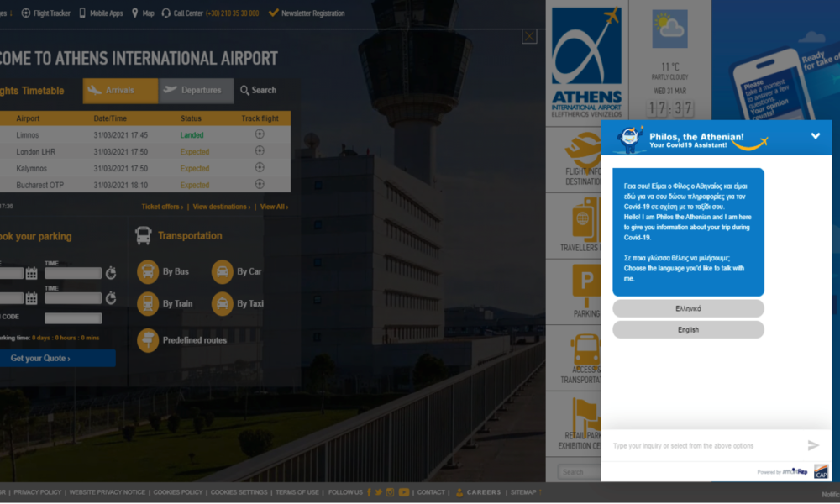Switch to the Departures tab
This screenshot has height=504, width=840.
(195, 91)
